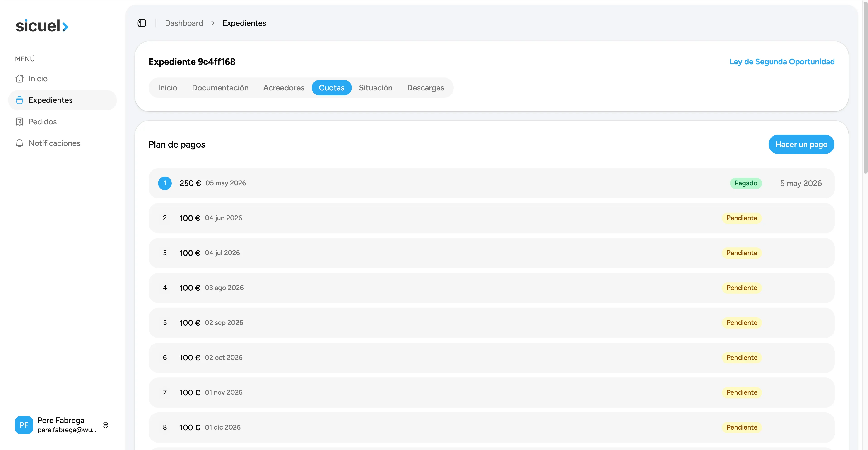Viewport: 868px width, 450px height.
Task: Switch to the Documentación tab
Action: coord(220,88)
